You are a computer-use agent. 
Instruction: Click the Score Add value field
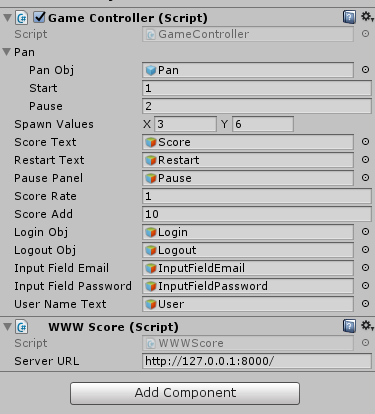pyautogui.click(x=257, y=214)
